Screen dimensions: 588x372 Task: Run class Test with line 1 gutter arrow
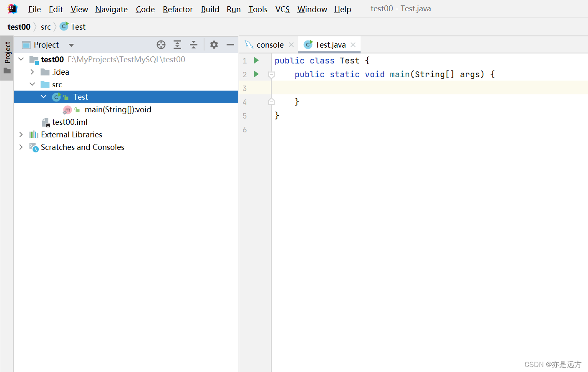coord(256,61)
